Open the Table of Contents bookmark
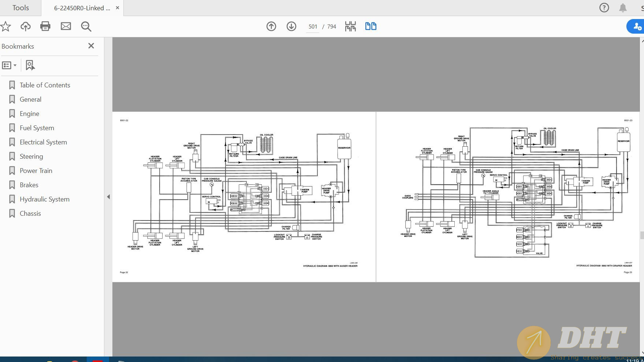 [45, 85]
